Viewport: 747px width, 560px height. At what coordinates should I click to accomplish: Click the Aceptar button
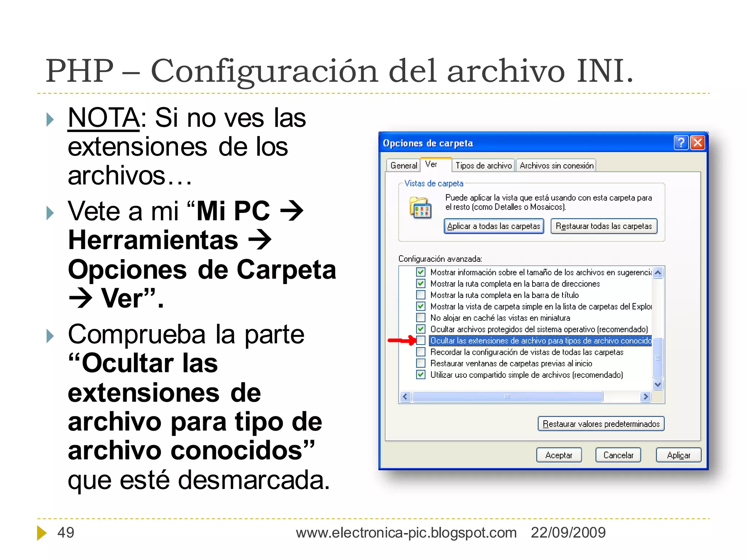pyautogui.click(x=559, y=455)
